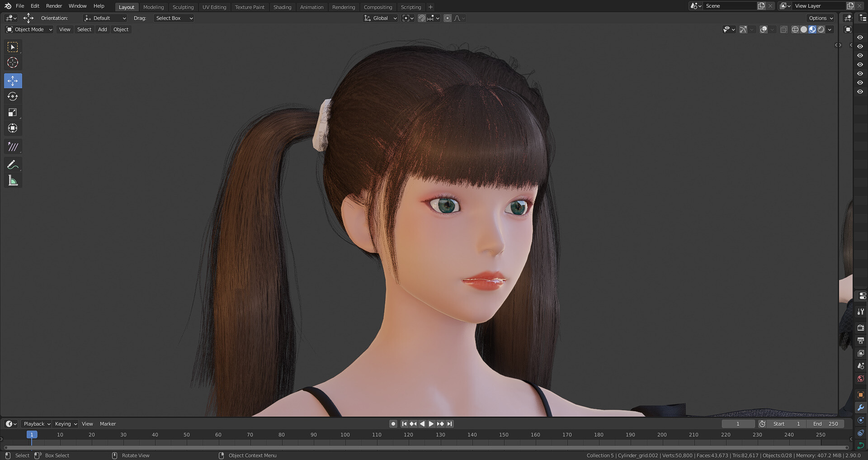Switch to Rendered viewport shading
The width and height of the screenshot is (868, 460).
821,29
